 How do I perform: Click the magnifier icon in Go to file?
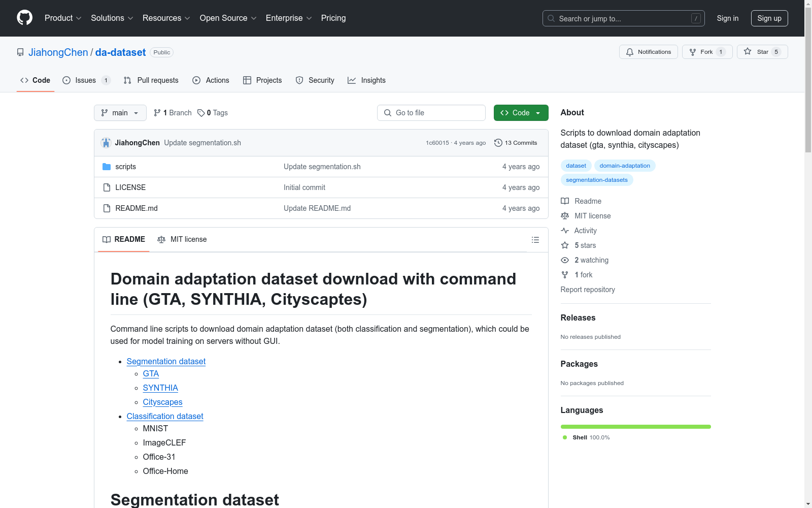(388, 113)
